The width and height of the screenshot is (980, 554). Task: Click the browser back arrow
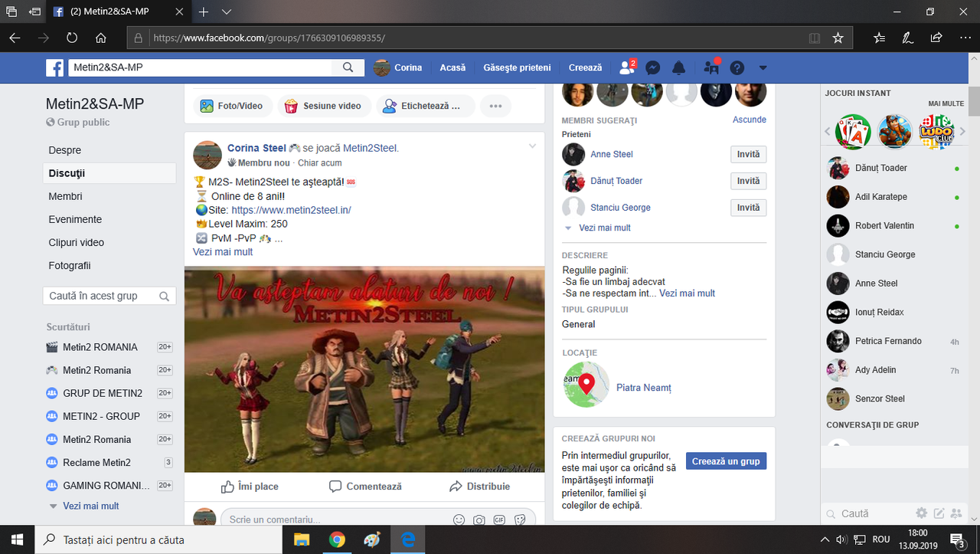[x=15, y=38]
